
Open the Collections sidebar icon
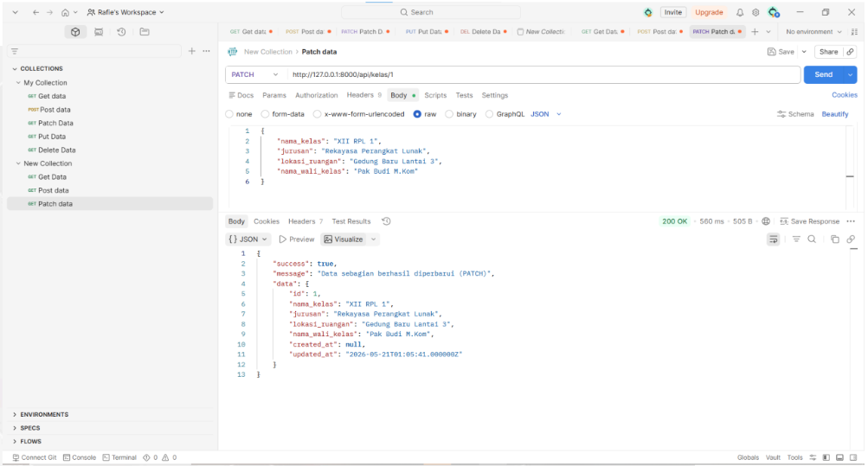(x=75, y=32)
